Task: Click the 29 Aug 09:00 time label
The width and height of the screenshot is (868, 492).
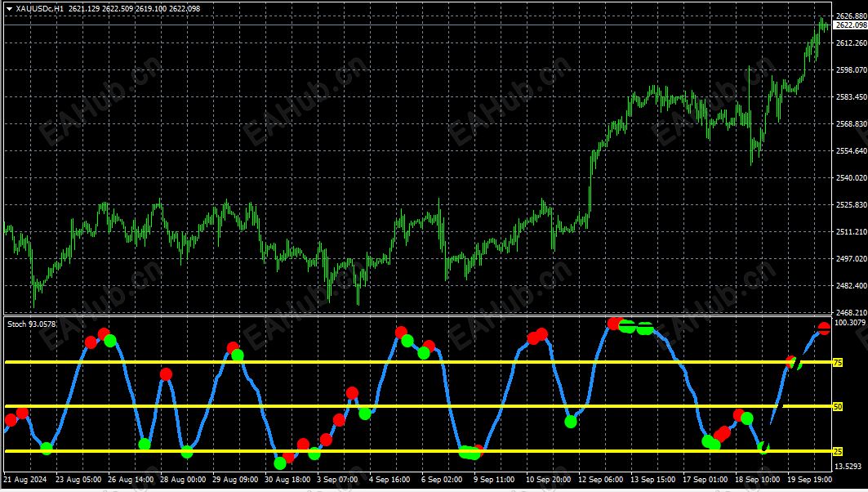Action: [235, 480]
